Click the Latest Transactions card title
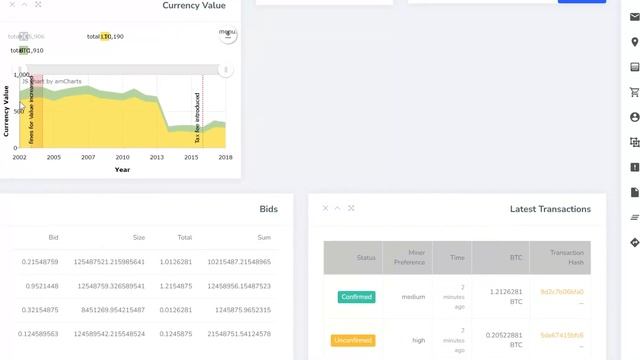 point(550,209)
